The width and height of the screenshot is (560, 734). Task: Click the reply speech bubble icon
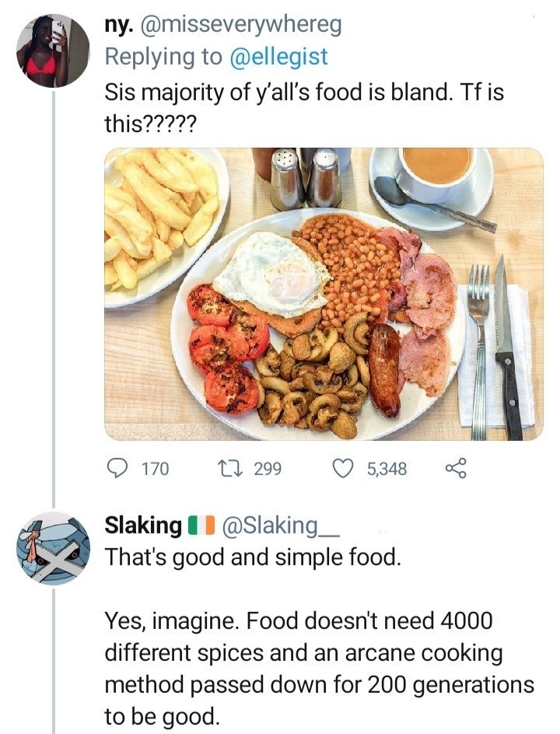pos(117,468)
